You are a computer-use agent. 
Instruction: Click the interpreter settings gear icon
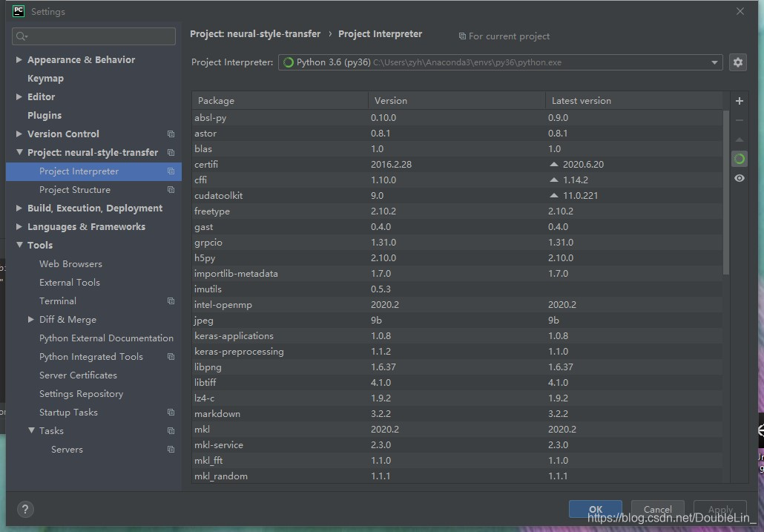738,62
